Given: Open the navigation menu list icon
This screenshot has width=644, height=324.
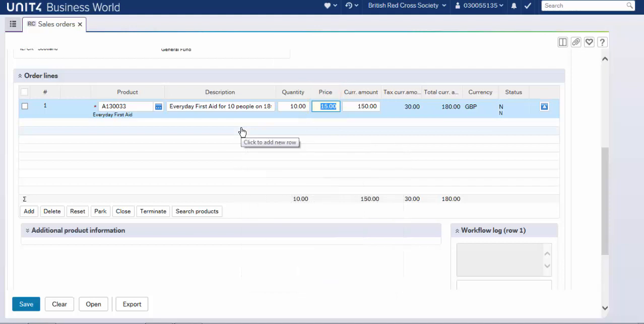Looking at the screenshot, I should pos(13,24).
